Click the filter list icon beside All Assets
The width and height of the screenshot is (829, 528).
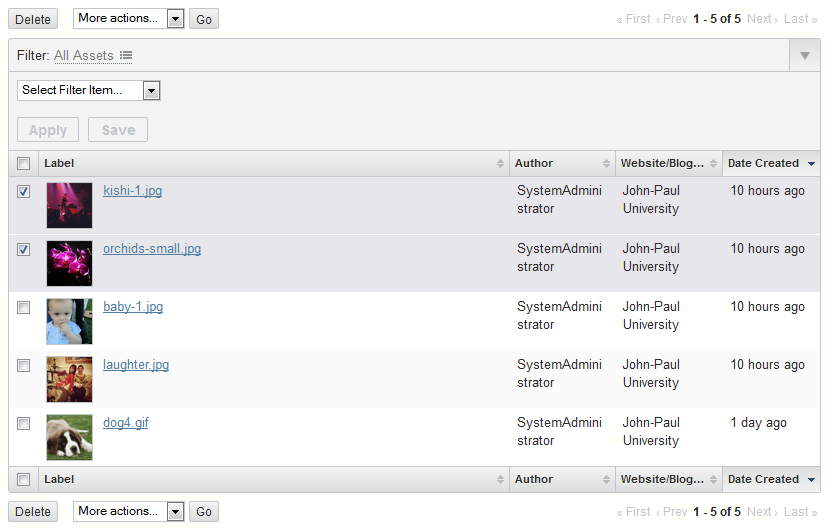tap(126, 56)
